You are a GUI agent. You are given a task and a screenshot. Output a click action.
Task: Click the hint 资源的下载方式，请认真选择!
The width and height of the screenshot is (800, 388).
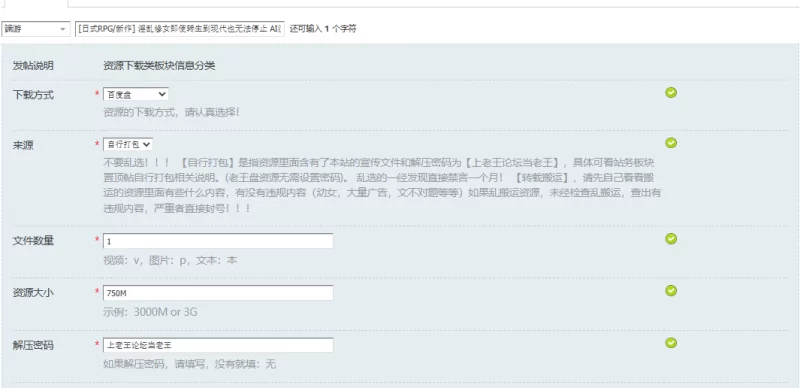pos(171,112)
